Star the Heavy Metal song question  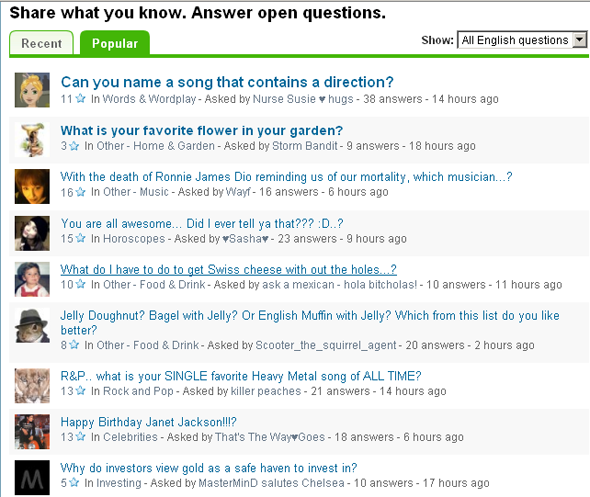[81, 391]
